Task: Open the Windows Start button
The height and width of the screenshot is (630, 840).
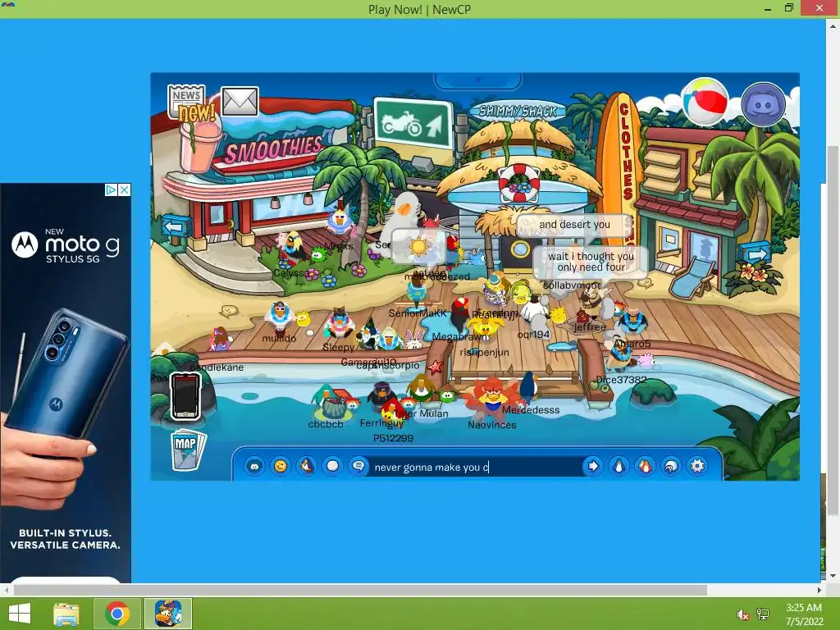Action: click(x=20, y=614)
